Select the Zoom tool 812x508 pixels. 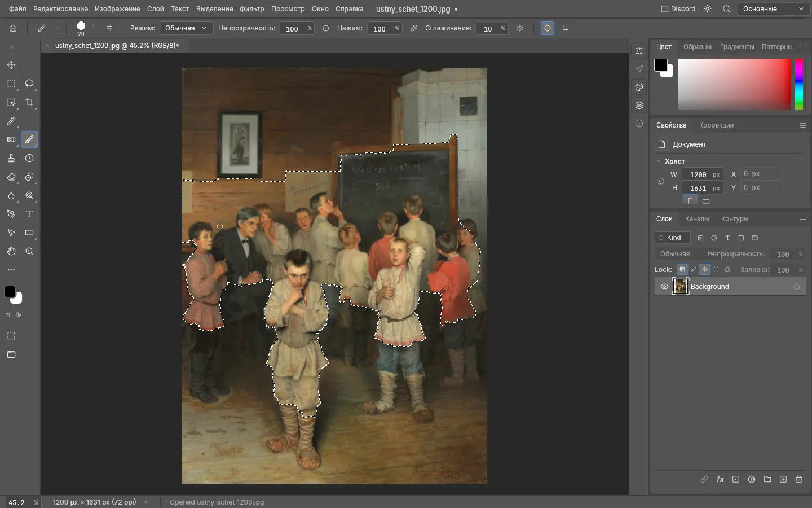point(29,251)
